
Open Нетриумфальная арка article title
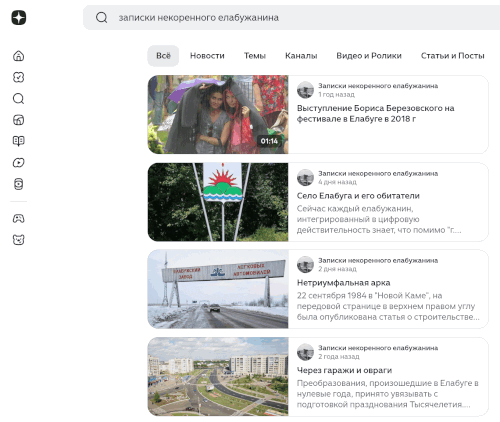click(344, 283)
